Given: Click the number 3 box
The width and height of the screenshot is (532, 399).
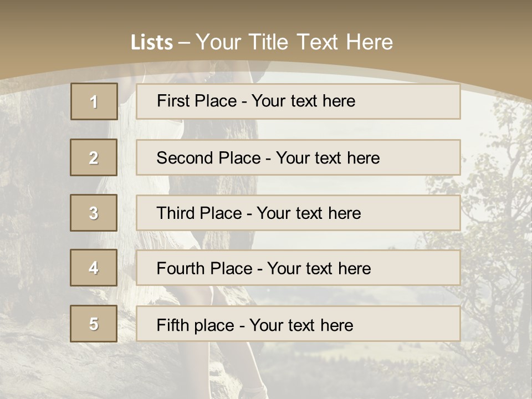Looking at the screenshot, I should point(94,213).
